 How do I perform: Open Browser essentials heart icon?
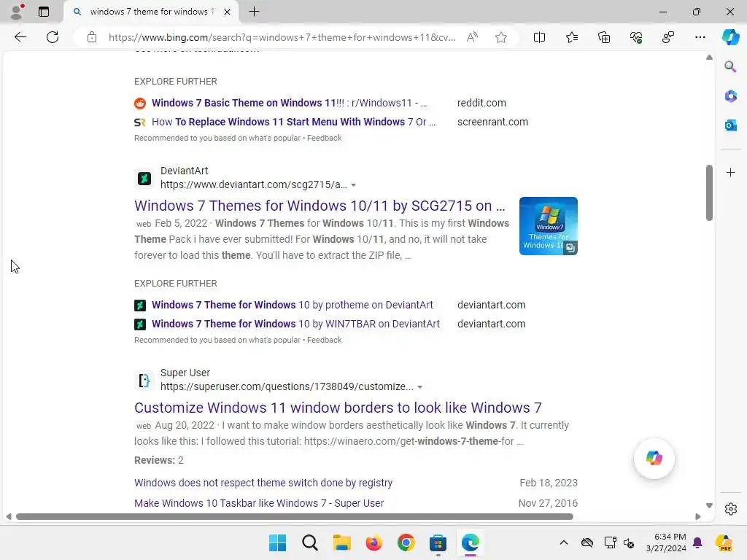(x=636, y=37)
